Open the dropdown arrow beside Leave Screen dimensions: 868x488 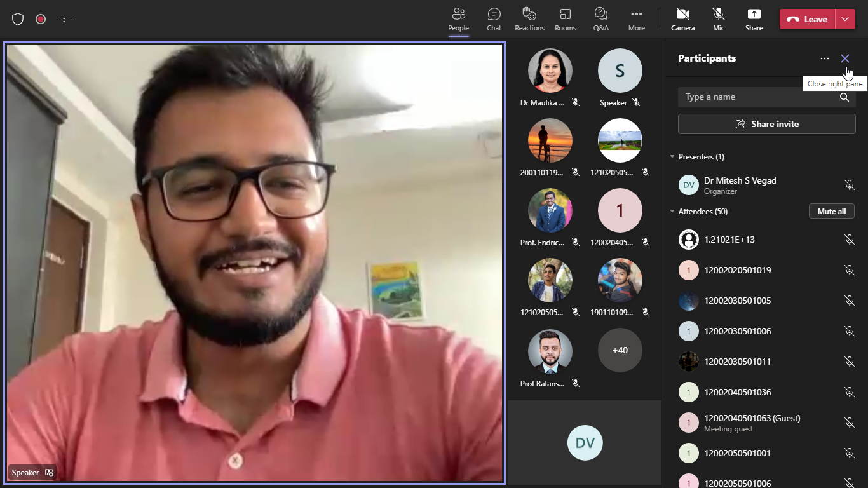844,19
